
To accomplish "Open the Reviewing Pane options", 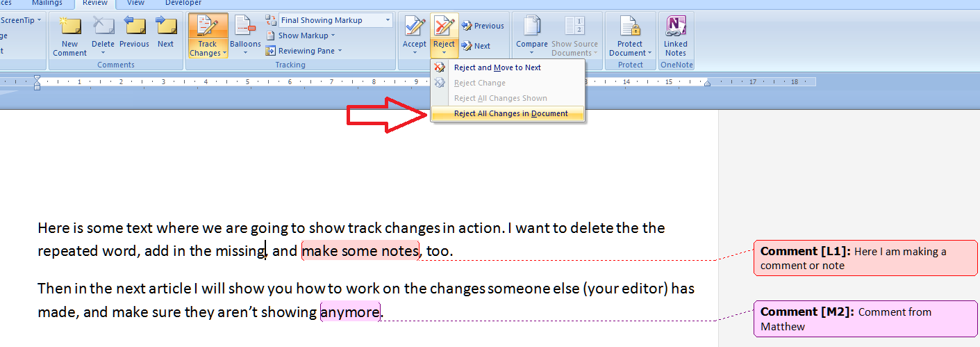I will pos(306,51).
